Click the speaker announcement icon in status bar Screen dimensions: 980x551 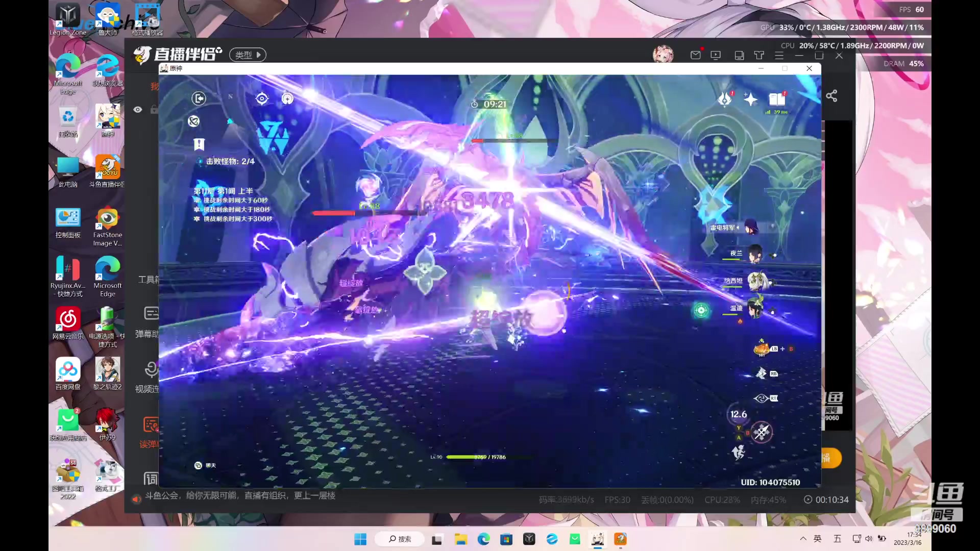[136, 499]
